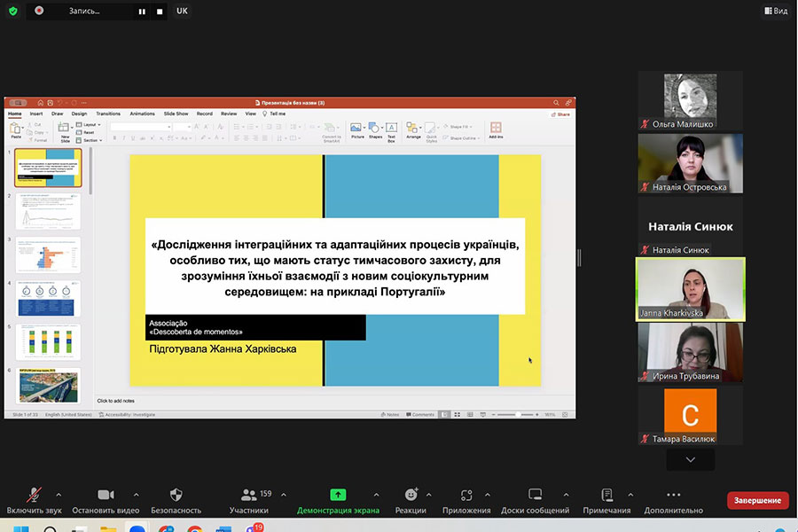Select Janna Kharkivska's video thumbnail

pyautogui.click(x=691, y=288)
